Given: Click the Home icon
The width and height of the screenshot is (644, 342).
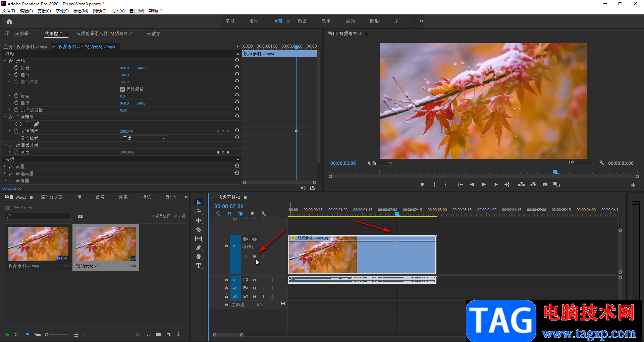Looking at the screenshot, I should click(x=9, y=21).
